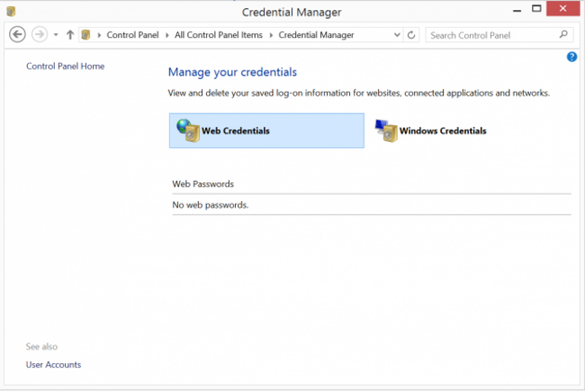Close the Credential Manager window
Image resolution: width=585 pixels, height=392 pixels.
point(563,9)
